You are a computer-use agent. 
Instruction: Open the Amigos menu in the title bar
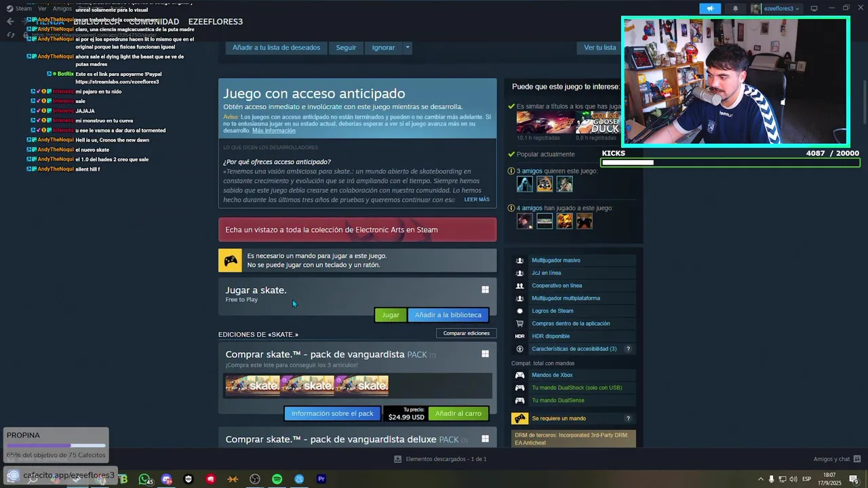click(62, 9)
